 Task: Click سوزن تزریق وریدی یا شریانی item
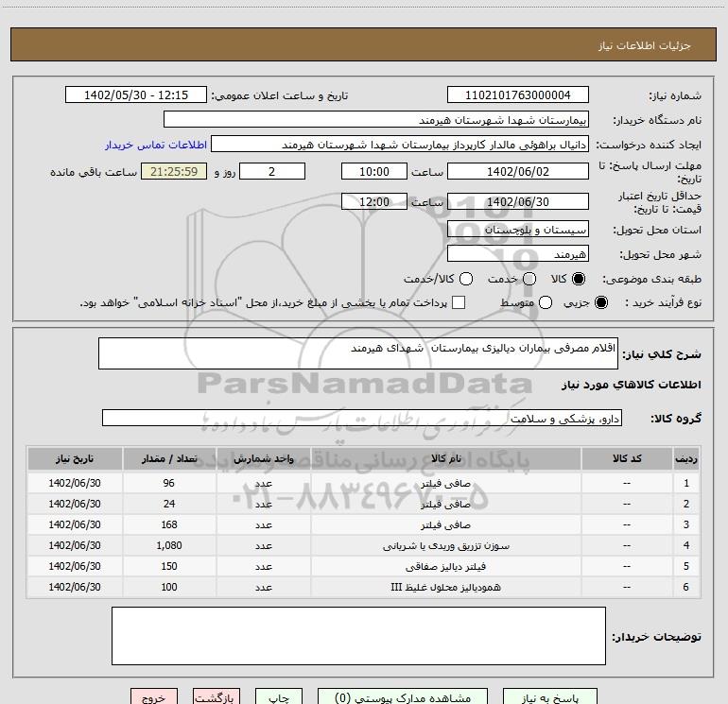[x=445, y=546]
